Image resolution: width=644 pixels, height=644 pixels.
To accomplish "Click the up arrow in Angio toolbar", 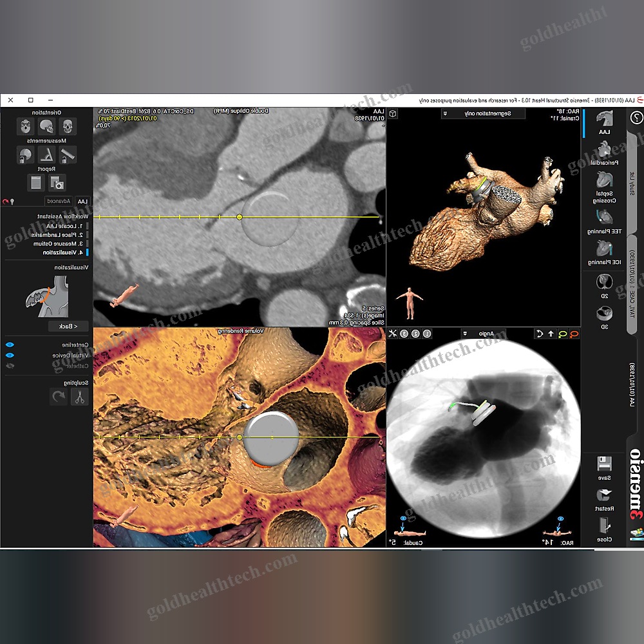I will 551,334.
